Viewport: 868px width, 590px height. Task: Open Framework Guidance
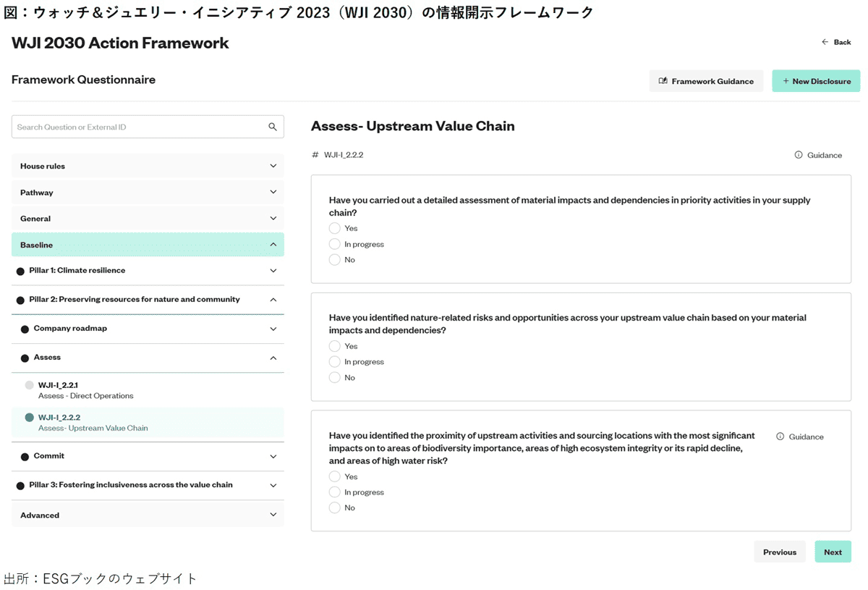706,81
